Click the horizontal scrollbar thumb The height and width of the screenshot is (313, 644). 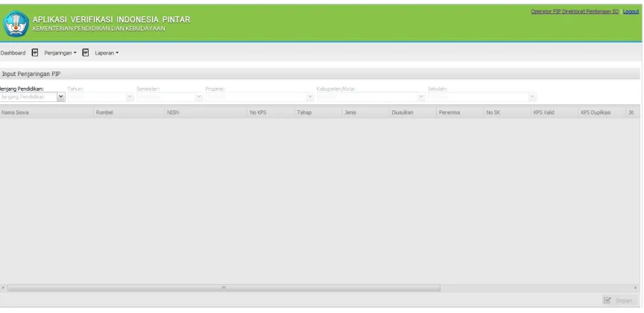pos(224,288)
